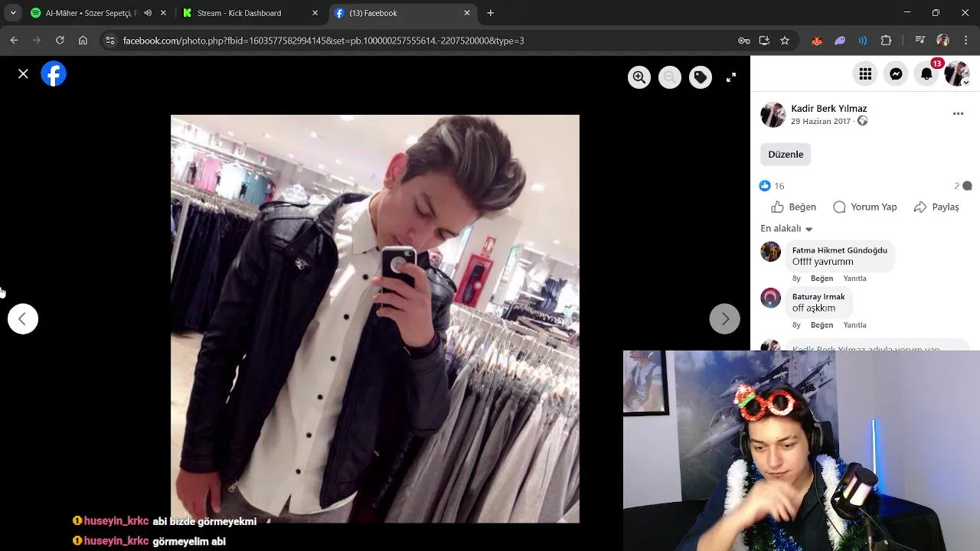This screenshot has height=551, width=980.
Task: Click the disabled zoom out magnifier
Action: [670, 77]
